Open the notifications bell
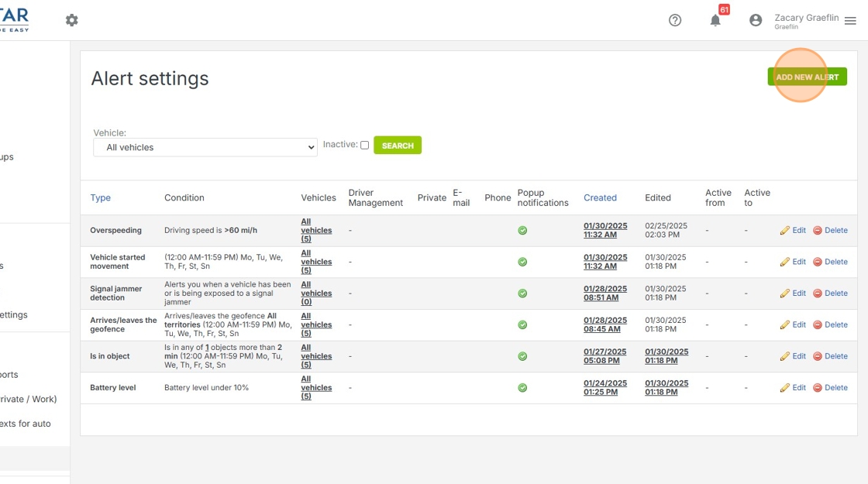Viewport: 868px width, 484px height. 715,20
